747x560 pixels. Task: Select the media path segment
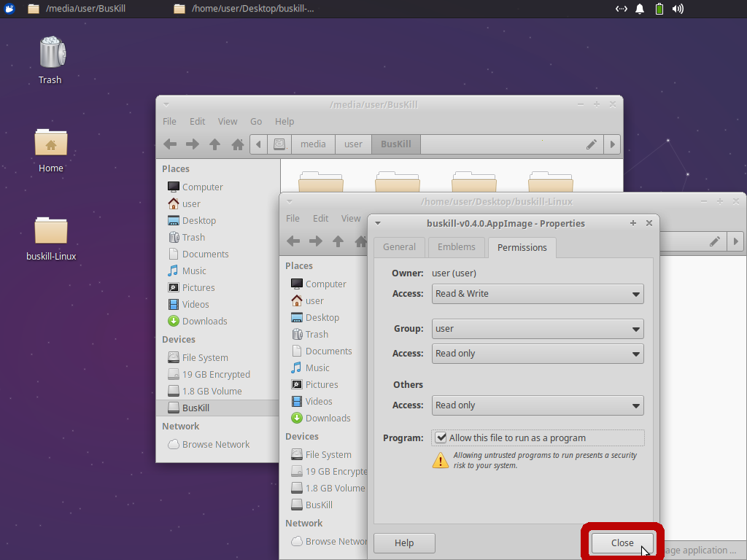pos(313,144)
